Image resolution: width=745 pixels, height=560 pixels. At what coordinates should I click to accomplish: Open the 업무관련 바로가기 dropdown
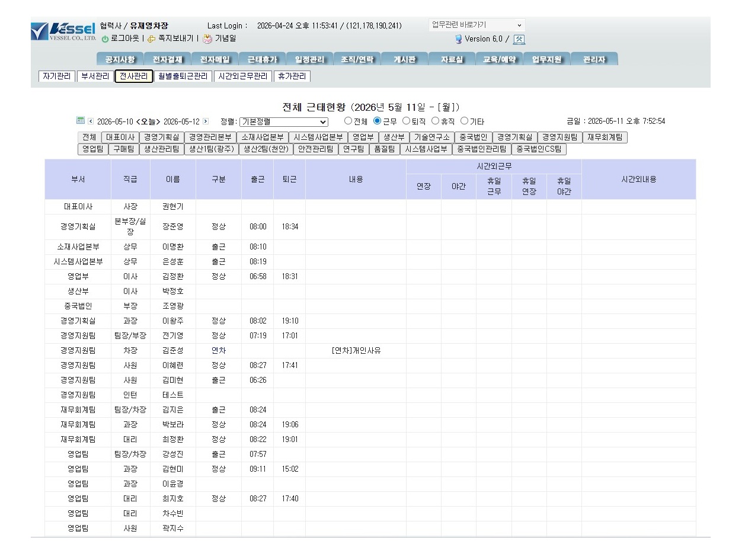click(x=477, y=25)
